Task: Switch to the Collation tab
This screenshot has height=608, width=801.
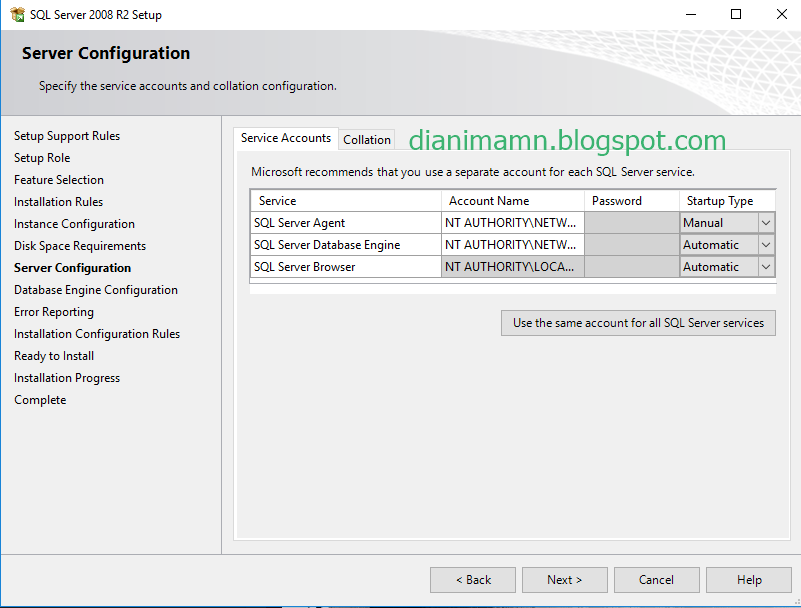Action: click(366, 139)
